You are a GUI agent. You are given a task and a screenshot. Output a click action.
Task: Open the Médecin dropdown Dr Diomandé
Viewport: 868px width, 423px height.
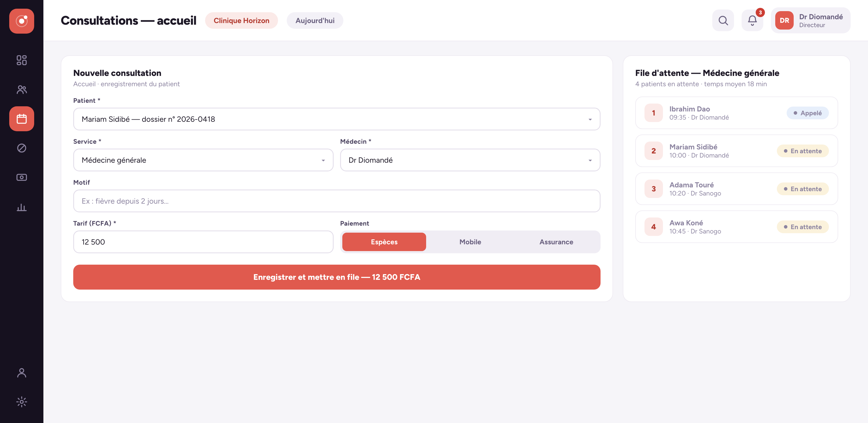470,160
